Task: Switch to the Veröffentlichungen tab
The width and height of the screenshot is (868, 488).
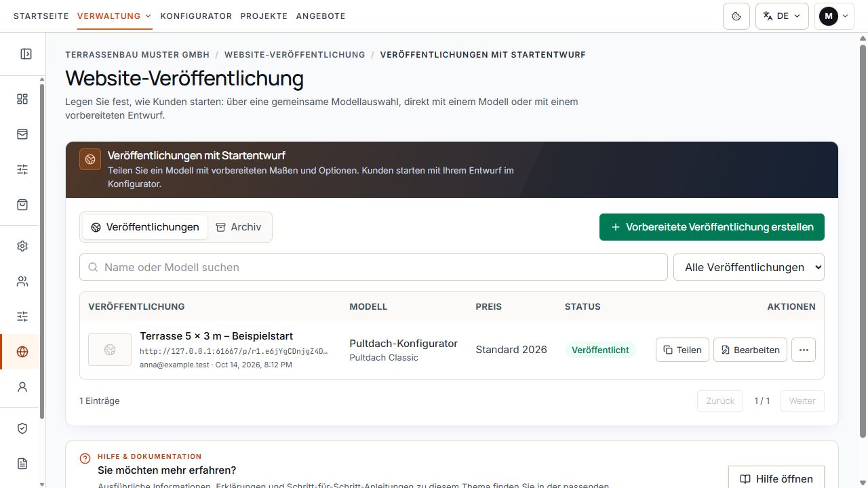Action: point(145,227)
